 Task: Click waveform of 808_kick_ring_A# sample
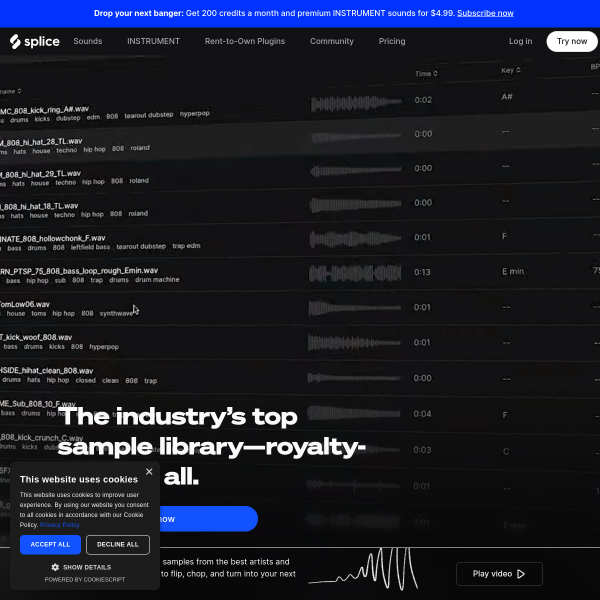356,103
